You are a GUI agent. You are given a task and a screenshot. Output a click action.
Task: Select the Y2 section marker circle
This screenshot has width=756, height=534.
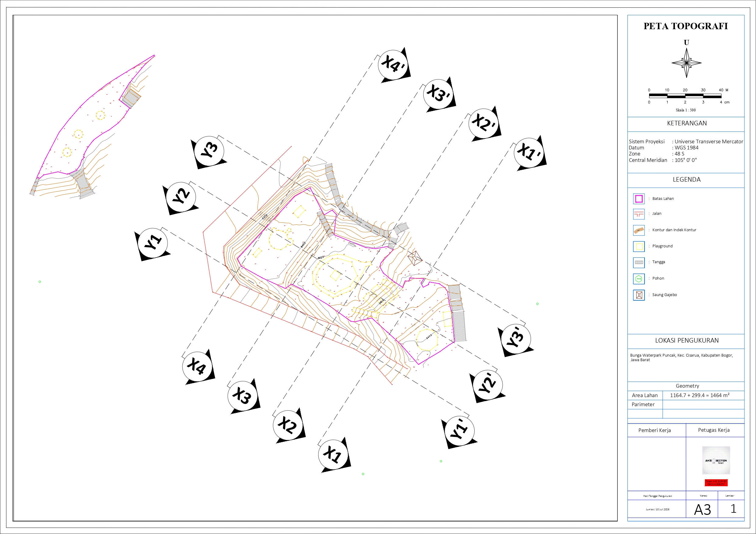[180, 197]
